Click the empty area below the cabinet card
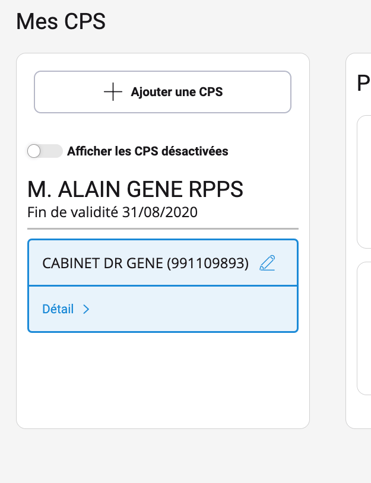 (163, 380)
